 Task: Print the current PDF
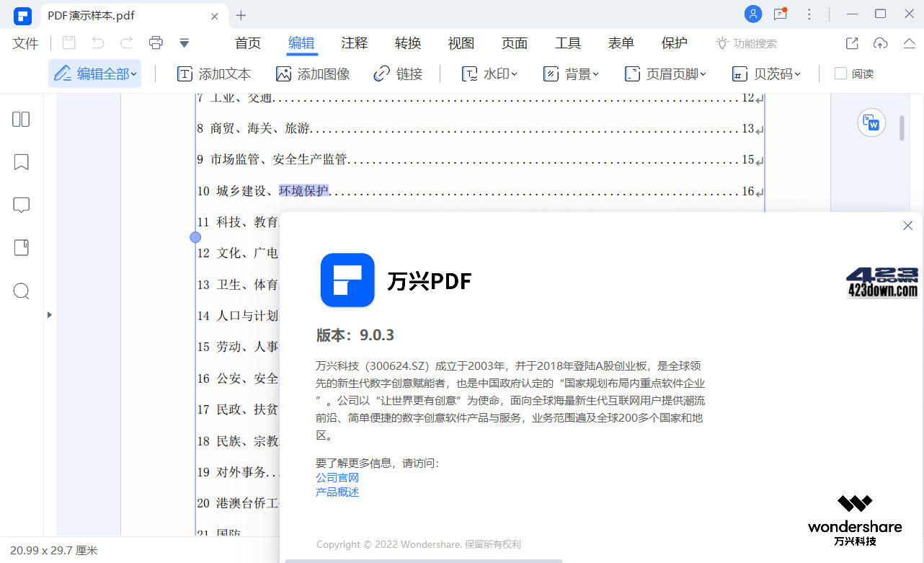tap(156, 43)
